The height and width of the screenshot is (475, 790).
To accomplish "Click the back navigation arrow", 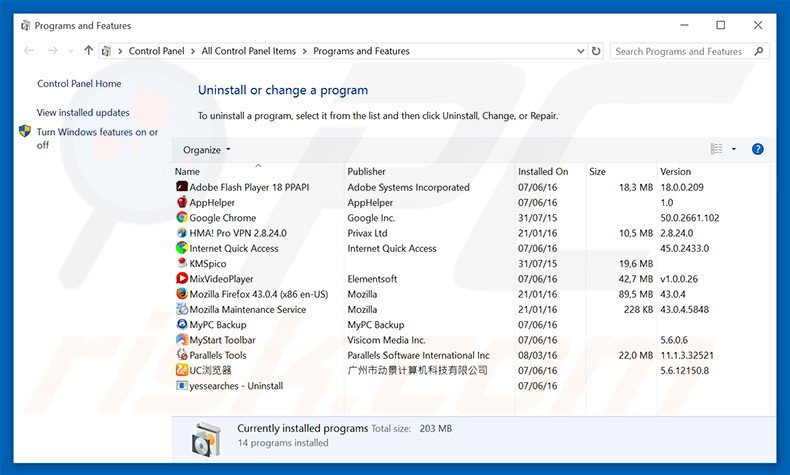I will coord(29,50).
